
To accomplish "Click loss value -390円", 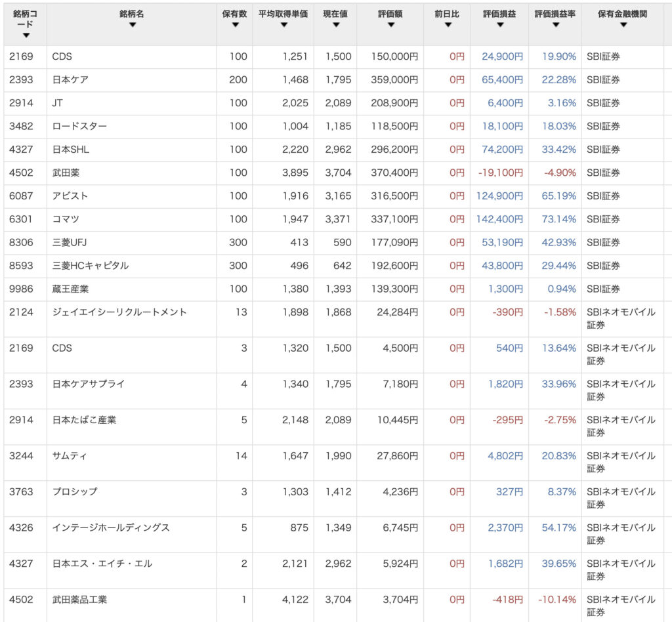I will (508, 312).
